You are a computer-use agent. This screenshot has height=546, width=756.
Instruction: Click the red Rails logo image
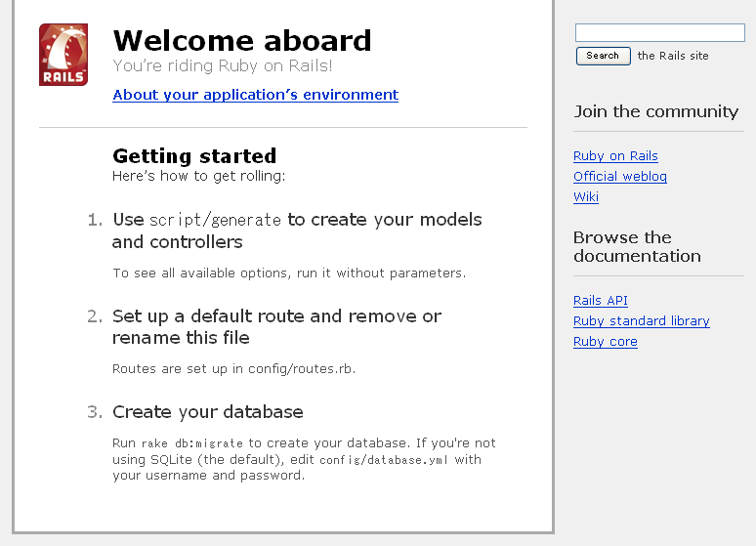point(63,55)
